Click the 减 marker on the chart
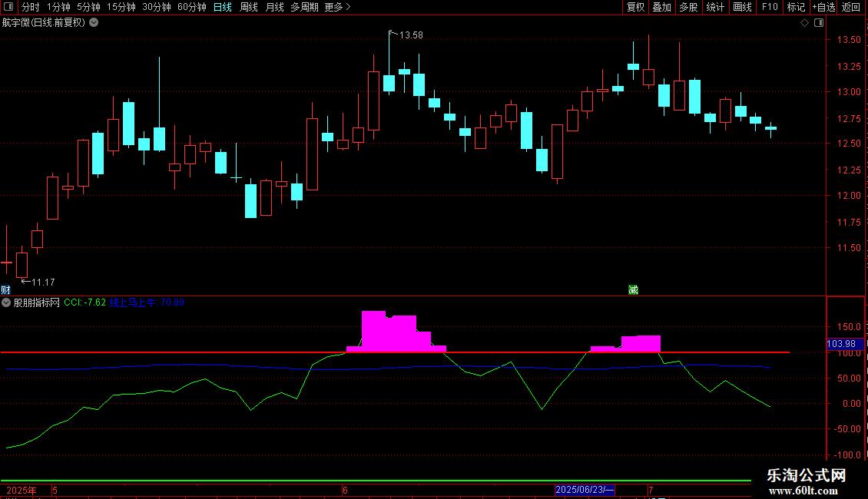Viewport: 868px width, 499px height. point(633,290)
